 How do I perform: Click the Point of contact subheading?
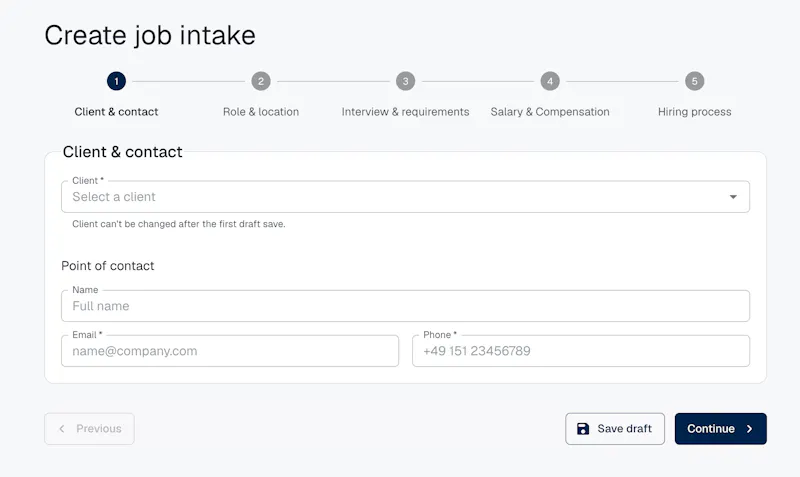[108, 266]
